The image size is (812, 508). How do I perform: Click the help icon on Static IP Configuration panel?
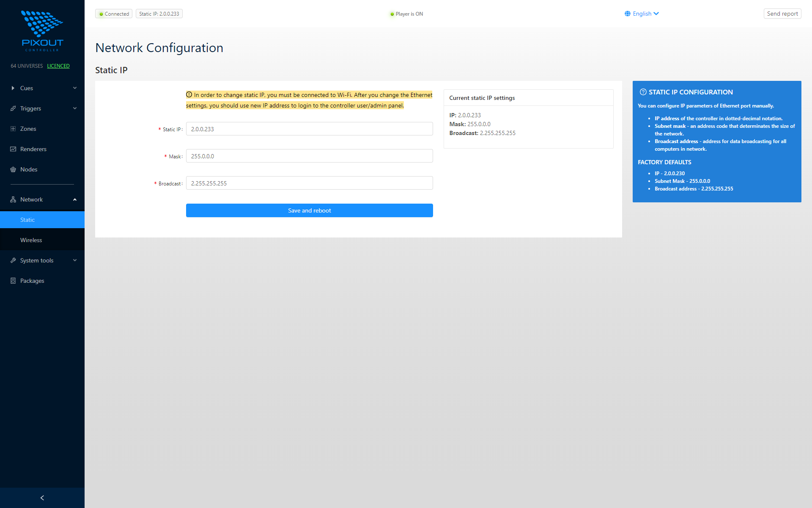(x=643, y=91)
